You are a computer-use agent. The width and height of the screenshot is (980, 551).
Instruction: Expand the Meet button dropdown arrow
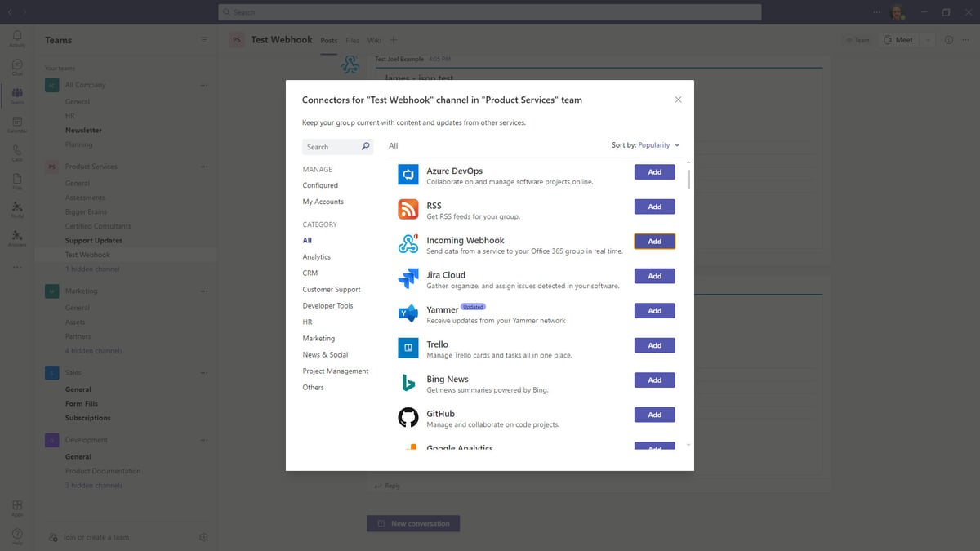tap(926, 39)
